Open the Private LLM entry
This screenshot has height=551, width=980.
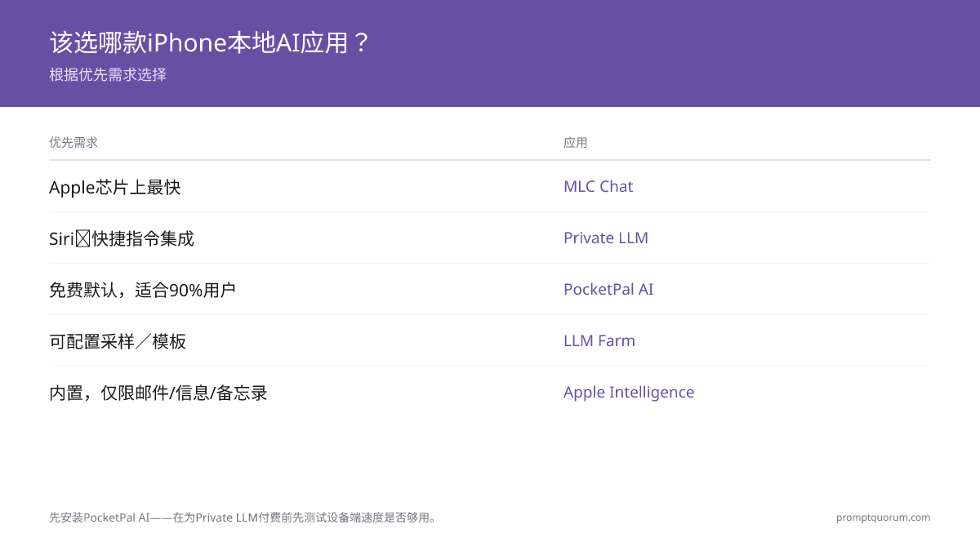606,238
